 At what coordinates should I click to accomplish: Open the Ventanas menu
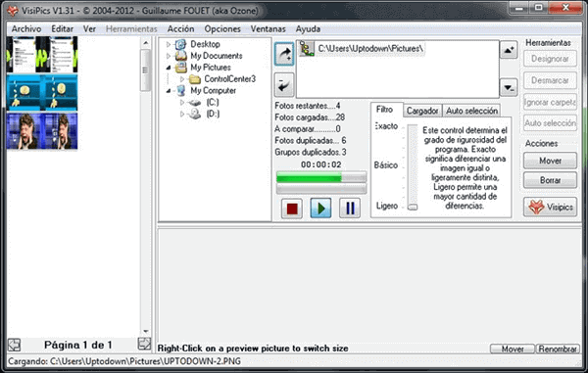click(269, 28)
